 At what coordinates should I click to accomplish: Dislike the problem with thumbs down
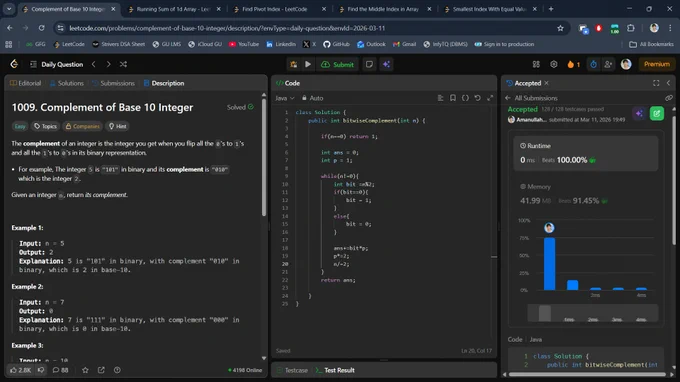pyautogui.click(x=41, y=370)
